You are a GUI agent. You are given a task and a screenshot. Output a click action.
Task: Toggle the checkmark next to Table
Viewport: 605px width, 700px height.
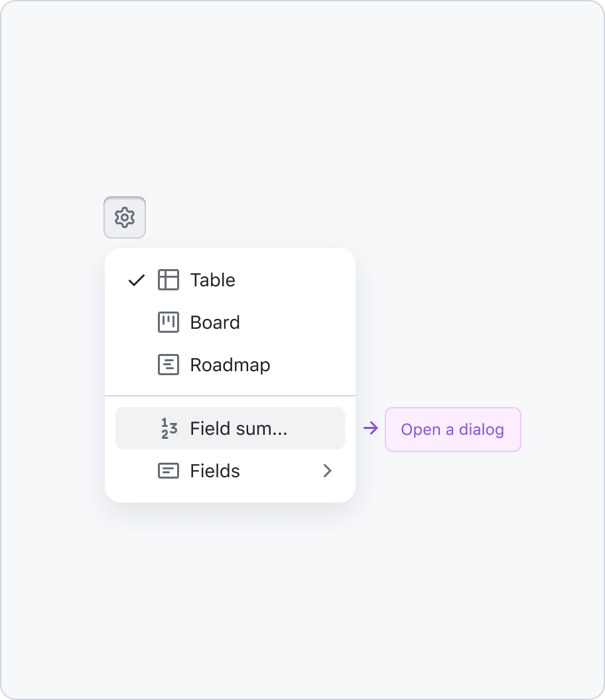tap(136, 280)
